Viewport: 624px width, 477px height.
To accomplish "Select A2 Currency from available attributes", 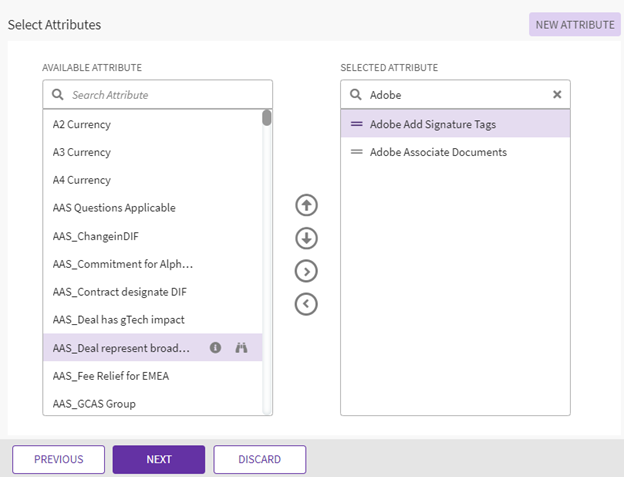I will [x=82, y=124].
